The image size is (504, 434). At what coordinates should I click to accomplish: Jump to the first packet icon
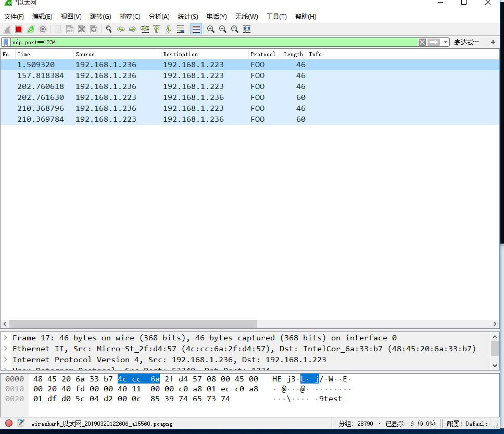click(x=157, y=29)
